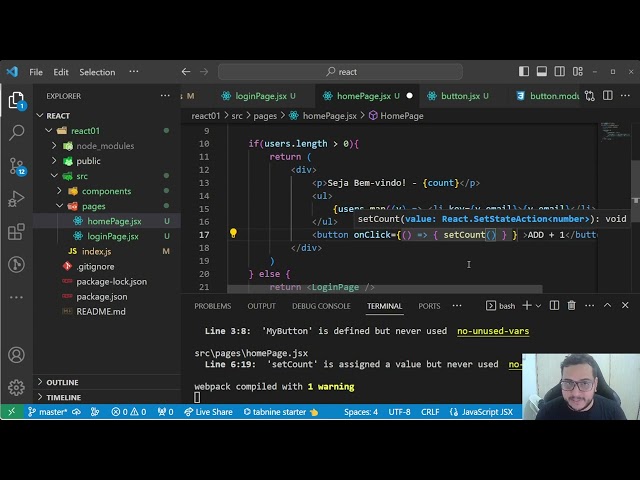640x480 pixels.
Task: Open the PORTS panel tab
Action: [x=429, y=306]
